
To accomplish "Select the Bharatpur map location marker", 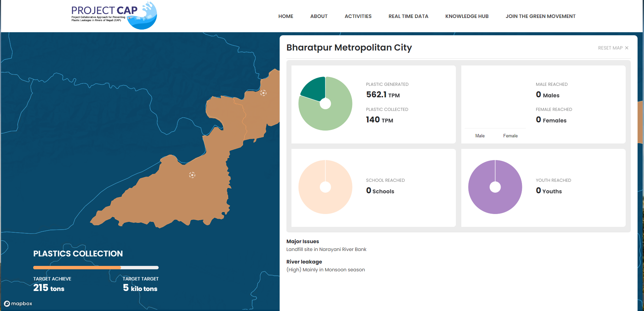I will click(x=192, y=175).
